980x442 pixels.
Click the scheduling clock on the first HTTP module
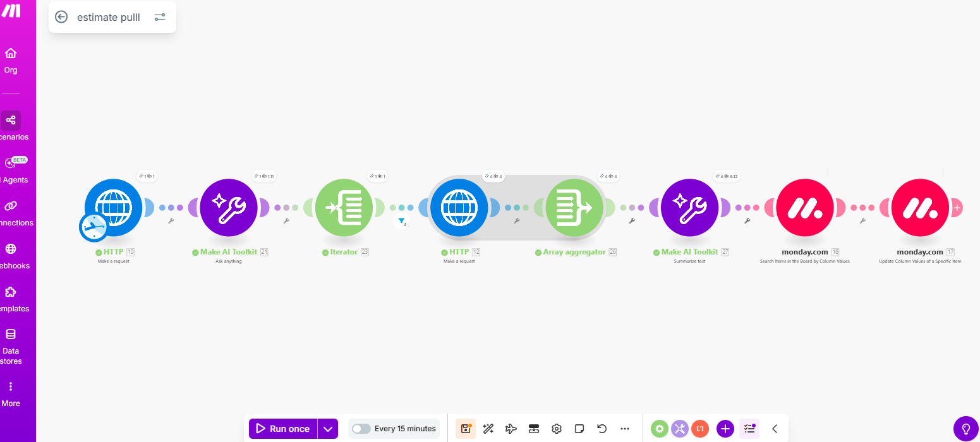click(x=94, y=227)
